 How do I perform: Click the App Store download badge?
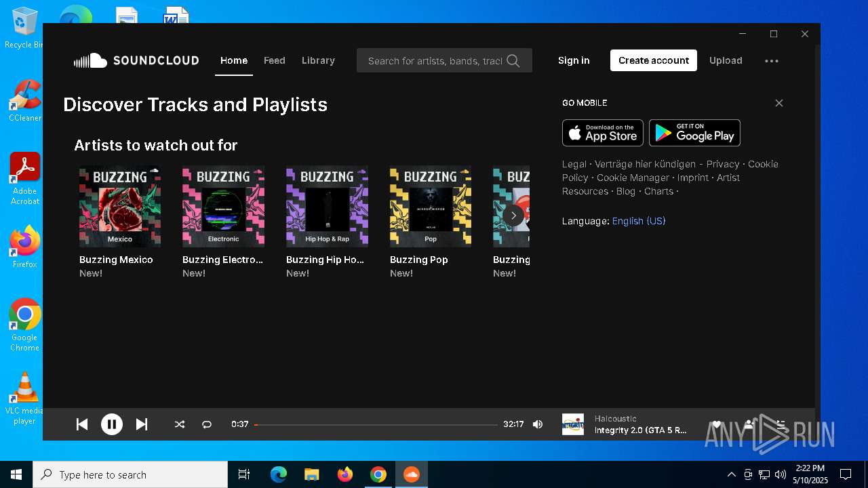[x=603, y=133]
